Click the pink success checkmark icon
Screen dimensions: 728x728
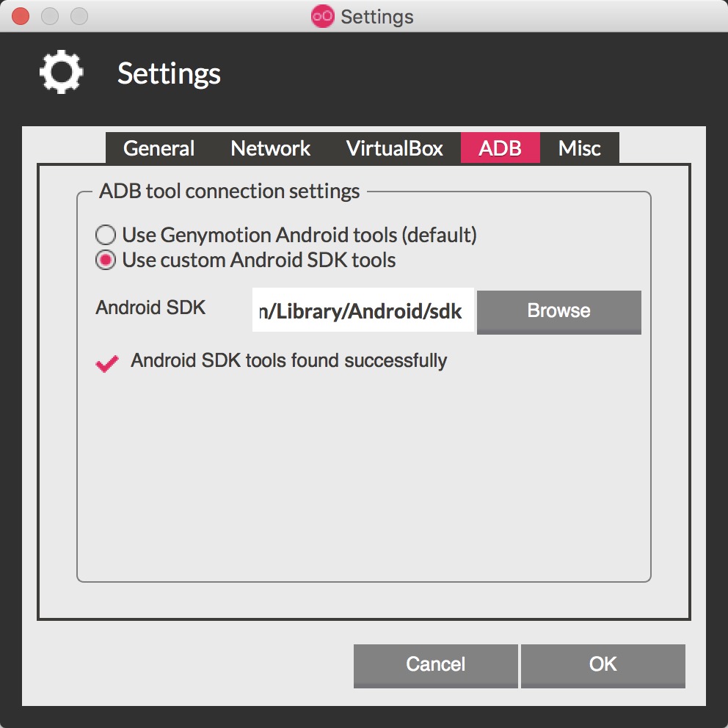107,363
